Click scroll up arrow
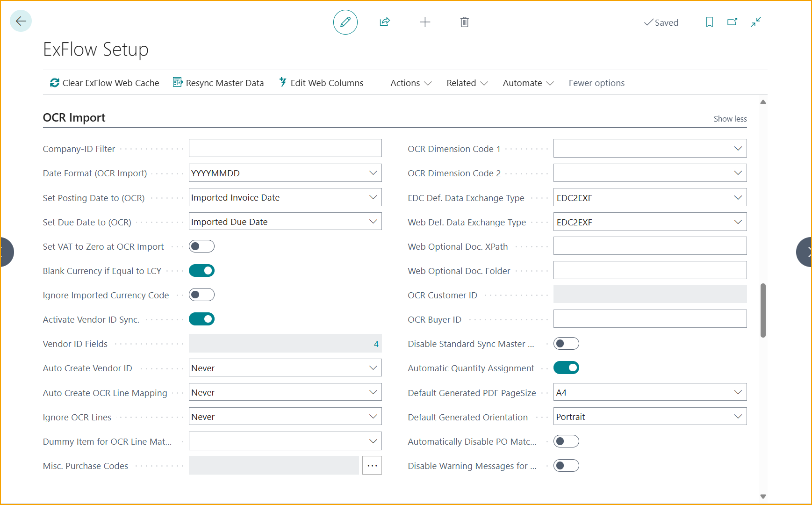Viewport: 812px width, 505px height. (763, 102)
